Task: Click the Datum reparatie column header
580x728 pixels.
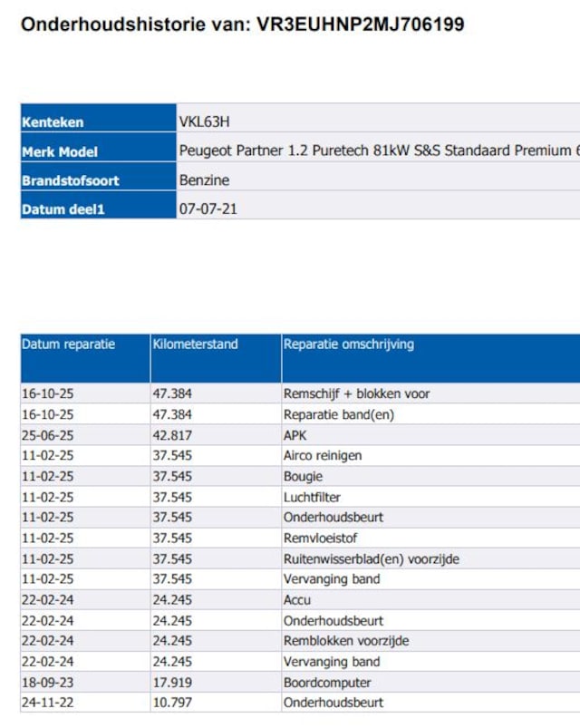Action: [x=69, y=345]
